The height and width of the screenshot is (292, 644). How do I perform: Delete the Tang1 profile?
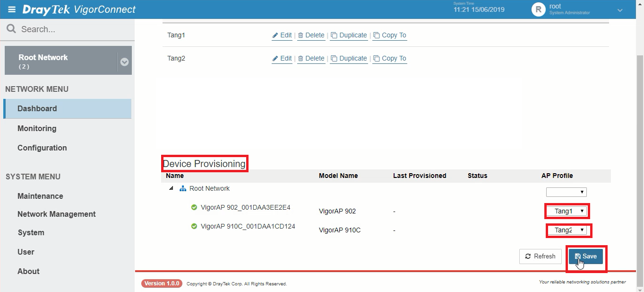pyautogui.click(x=311, y=35)
